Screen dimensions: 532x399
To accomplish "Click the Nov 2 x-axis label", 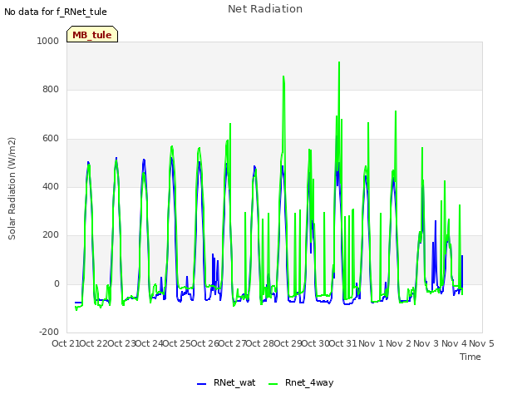I will coord(399,343).
